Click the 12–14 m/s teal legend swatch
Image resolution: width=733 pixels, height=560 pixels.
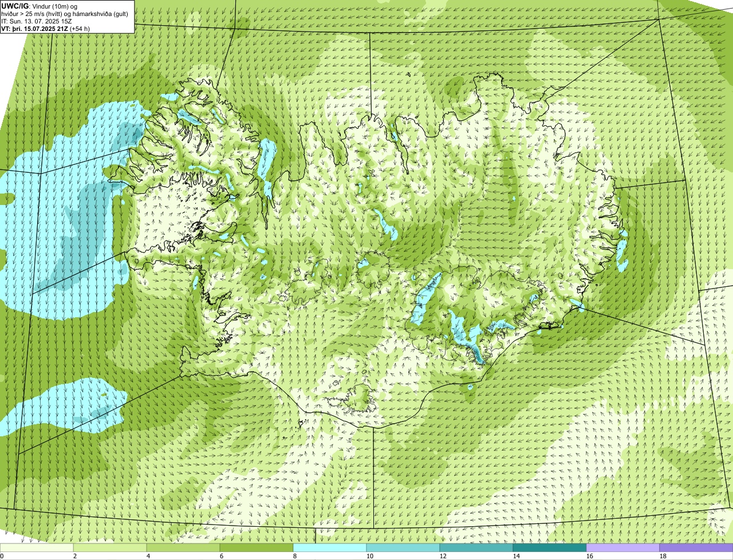click(476, 548)
